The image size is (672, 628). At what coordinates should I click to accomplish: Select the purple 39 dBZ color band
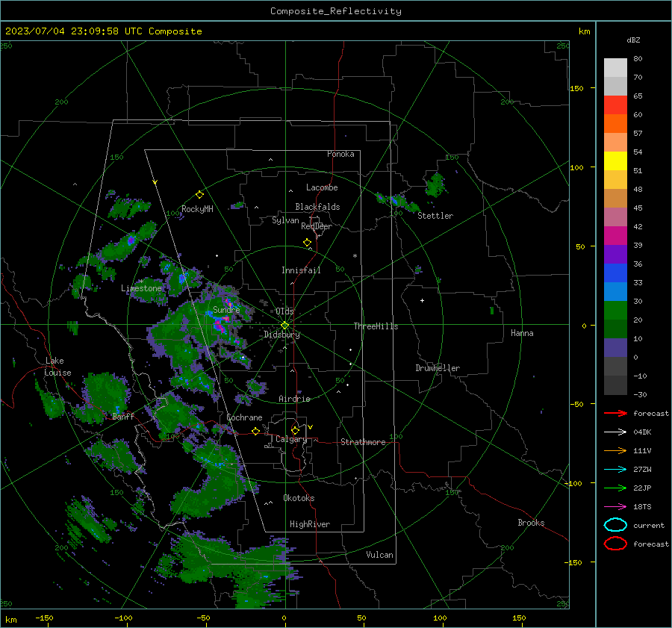[615, 255]
